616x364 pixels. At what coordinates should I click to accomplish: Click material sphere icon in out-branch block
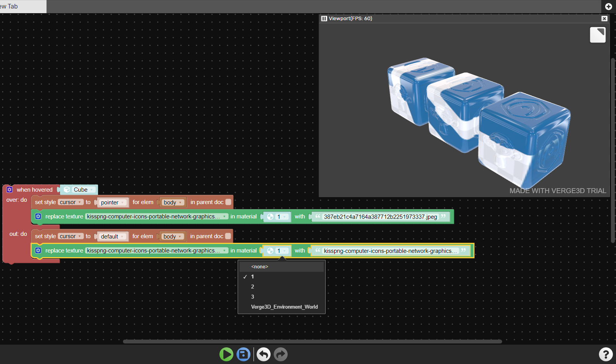270,251
